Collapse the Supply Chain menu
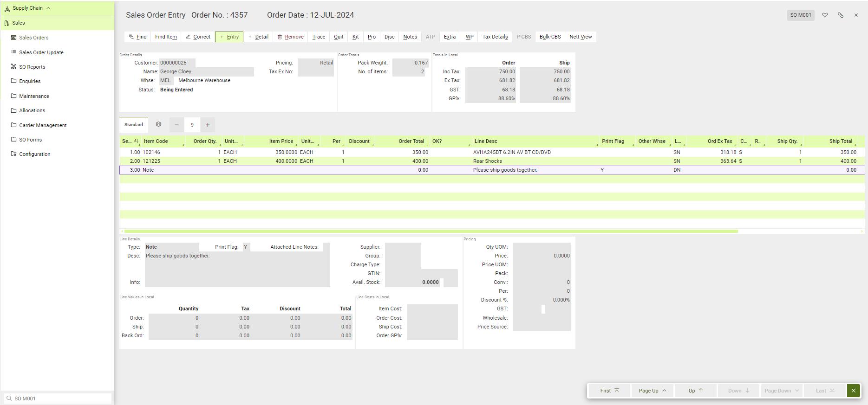The image size is (868, 405). [x=58, y=8]
